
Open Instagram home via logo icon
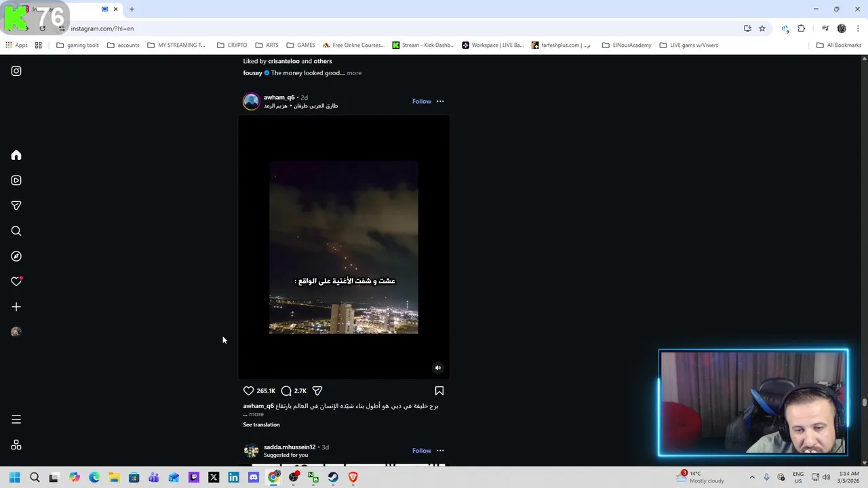point(16,71)
